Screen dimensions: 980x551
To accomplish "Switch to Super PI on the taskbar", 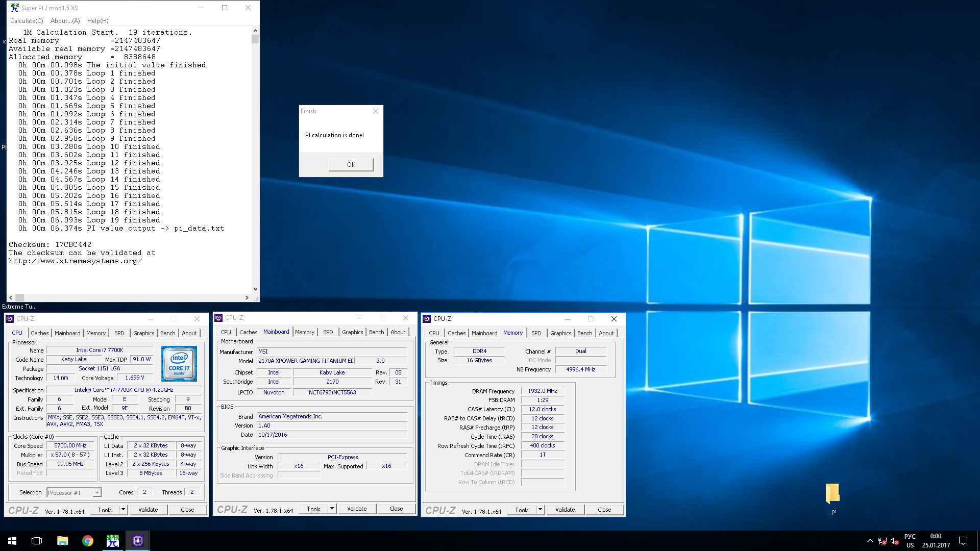I will [113, 541].
